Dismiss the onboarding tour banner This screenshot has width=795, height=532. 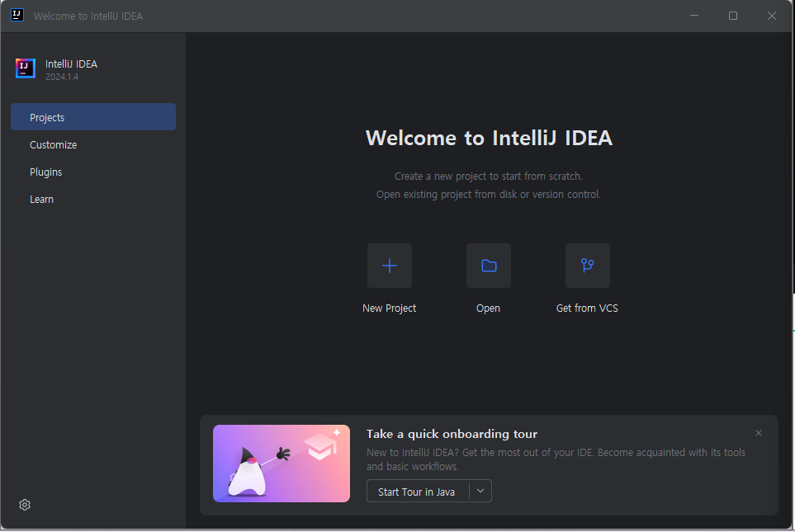759,433
